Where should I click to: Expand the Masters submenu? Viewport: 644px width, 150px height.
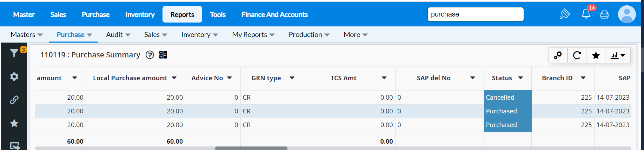pyautogui.click(x=27, y=35)
